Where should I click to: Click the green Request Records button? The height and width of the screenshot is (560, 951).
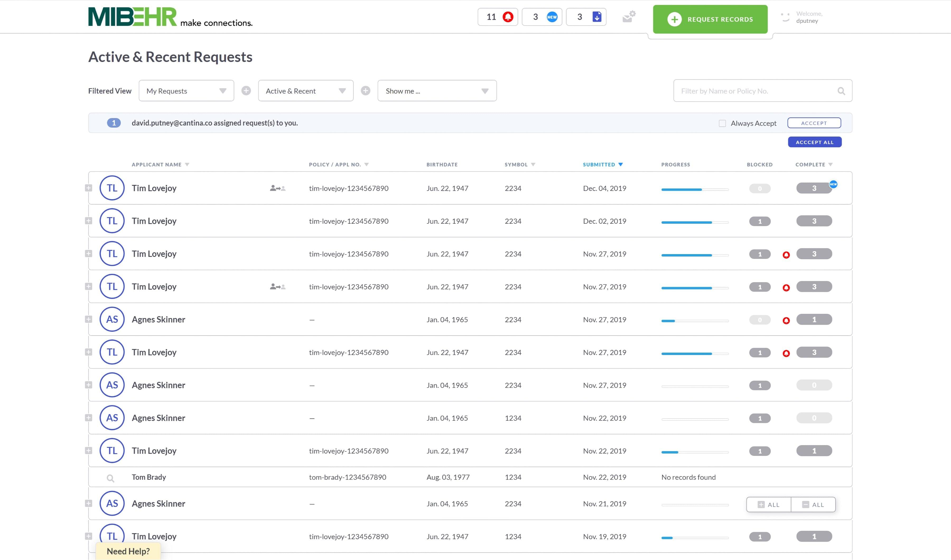(710, 19)
